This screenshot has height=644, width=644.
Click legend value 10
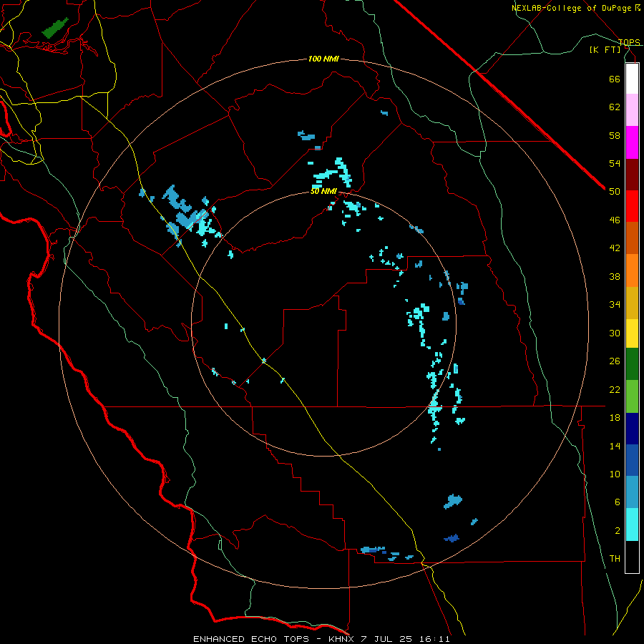pyautogui.click(x=615, y=474)
